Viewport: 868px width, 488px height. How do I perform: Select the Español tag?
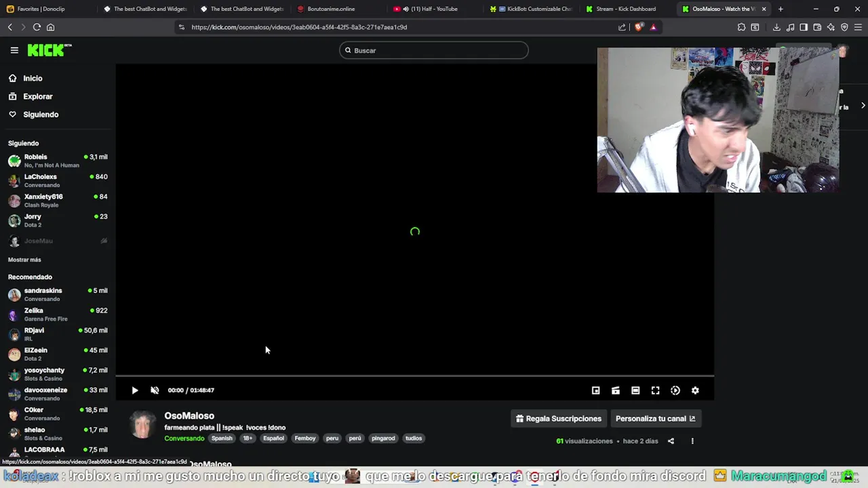(273, 439)
